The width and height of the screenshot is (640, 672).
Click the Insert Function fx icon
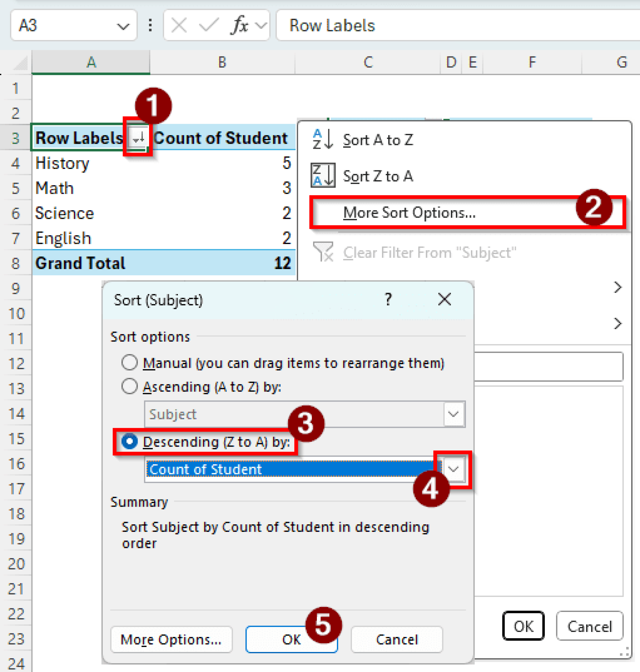240,25
